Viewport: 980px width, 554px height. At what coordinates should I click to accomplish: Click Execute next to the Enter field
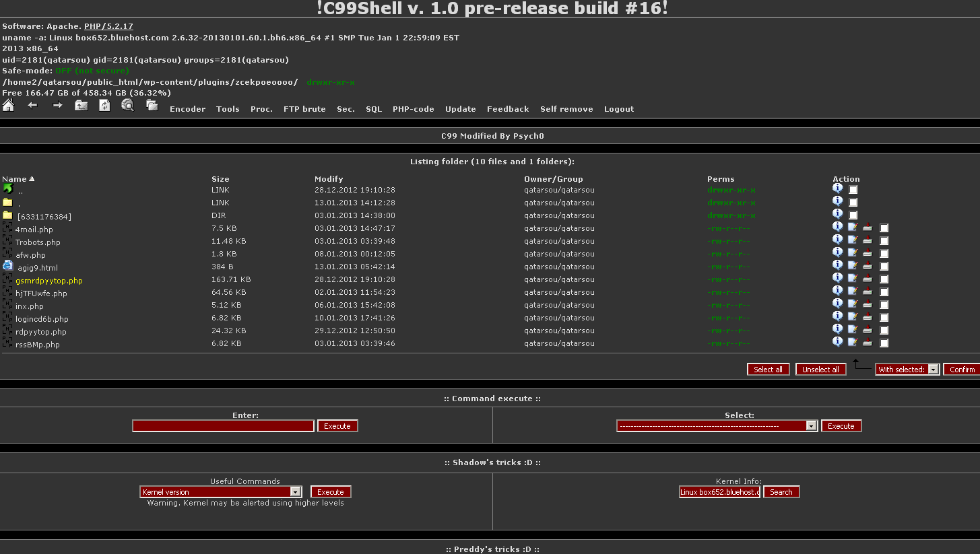pyautogui.click(x=337, y=426)
